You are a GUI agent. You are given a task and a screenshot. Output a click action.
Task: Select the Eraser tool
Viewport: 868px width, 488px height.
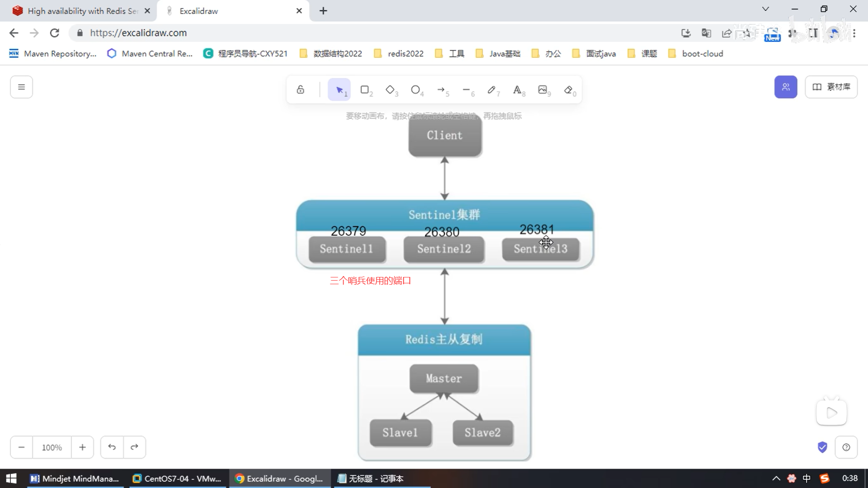coord(568,90)
